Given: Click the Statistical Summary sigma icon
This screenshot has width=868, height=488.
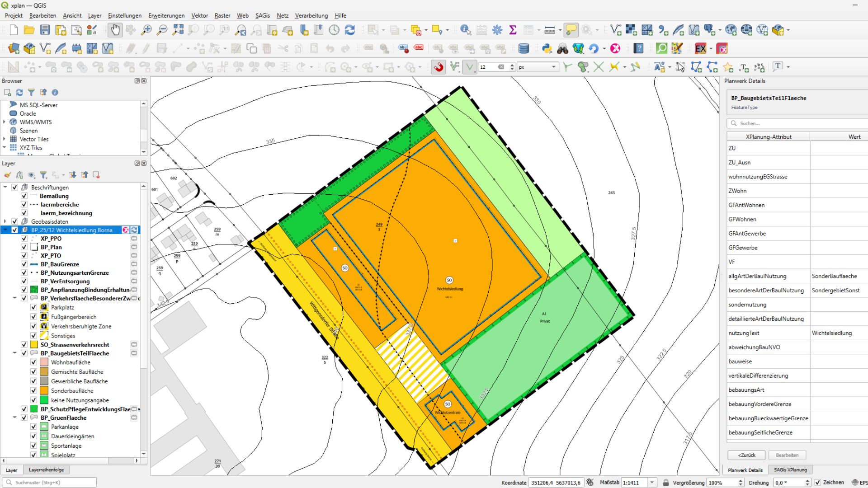Looking at the screenshot, I should point(513,30).
